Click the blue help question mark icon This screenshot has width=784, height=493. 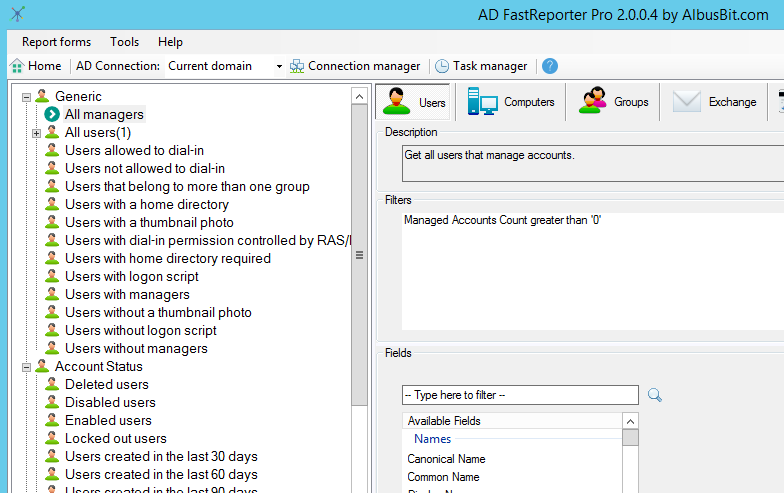pyautogui.click(x=549, y=66)
